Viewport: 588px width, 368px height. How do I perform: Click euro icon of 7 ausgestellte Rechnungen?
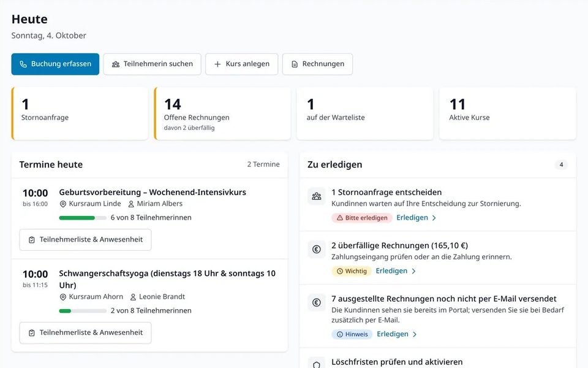317,302
